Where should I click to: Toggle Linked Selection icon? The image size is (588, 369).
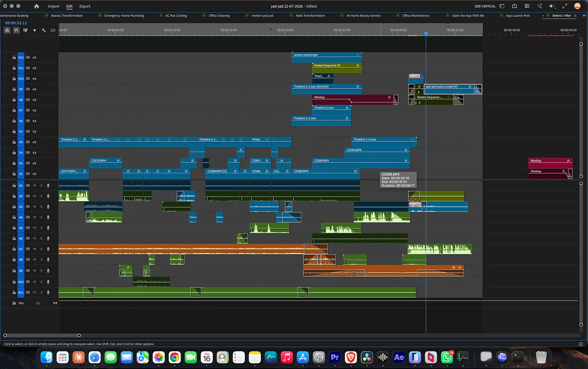(x=26, y=30)
